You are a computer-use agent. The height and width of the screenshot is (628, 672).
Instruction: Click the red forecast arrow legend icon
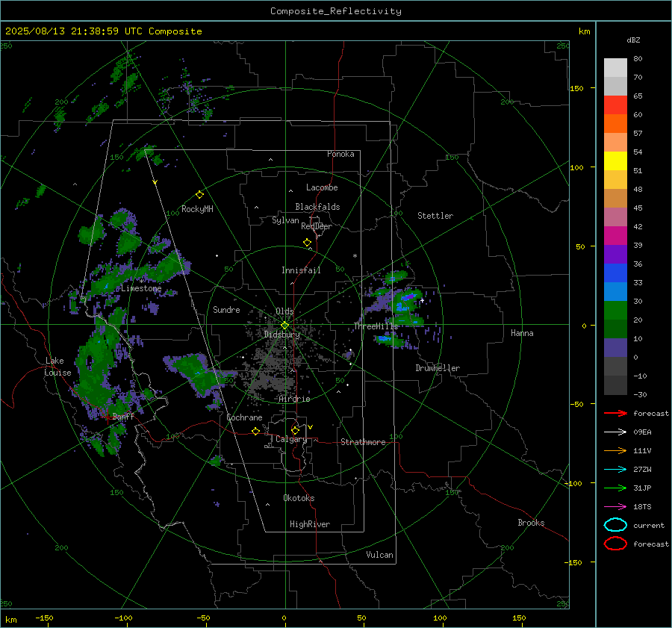pos(615,413)
